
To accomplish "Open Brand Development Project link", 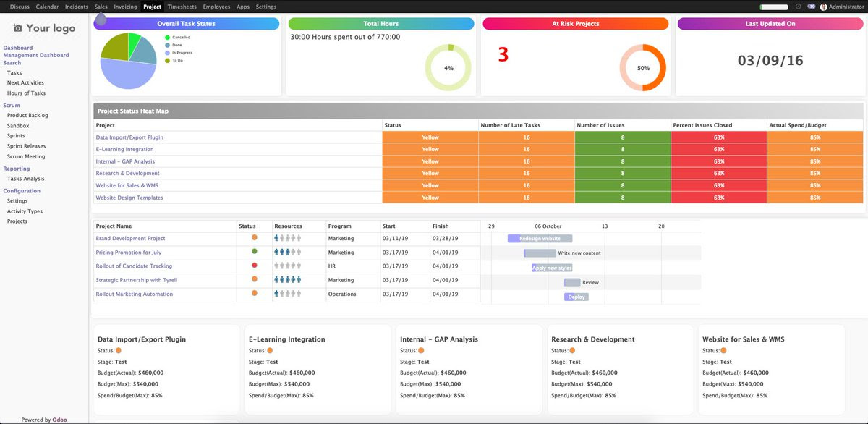I will (130, 238).
